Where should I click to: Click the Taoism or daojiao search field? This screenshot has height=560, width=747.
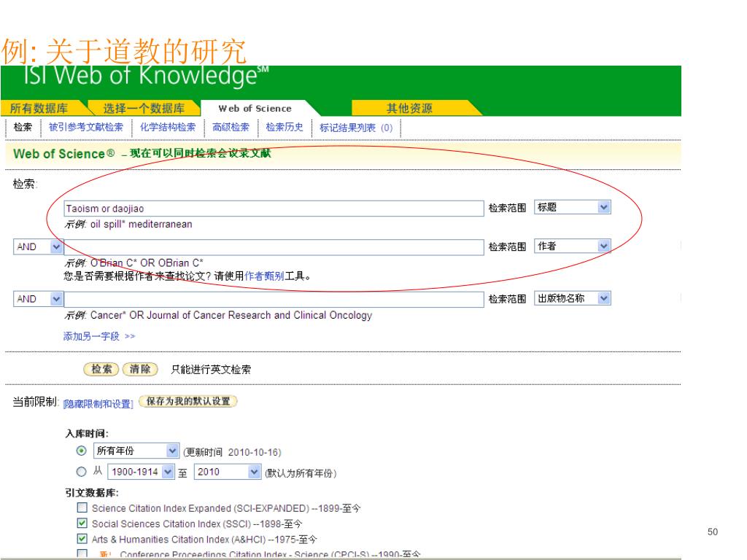coord(274,208)
